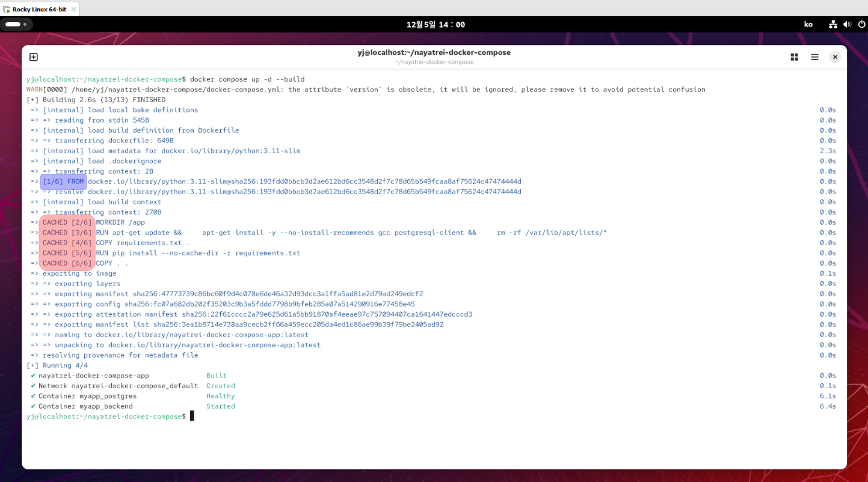Open the ko input source menu
This screenshot has height=482, width=868.
(x=808, y=25)
